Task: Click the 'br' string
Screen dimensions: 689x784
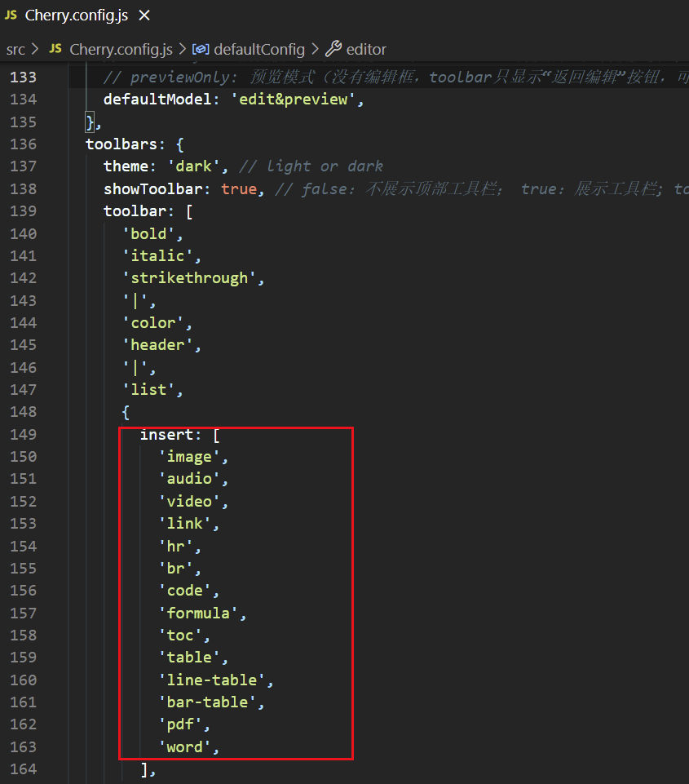Action: tap(175, 569)
